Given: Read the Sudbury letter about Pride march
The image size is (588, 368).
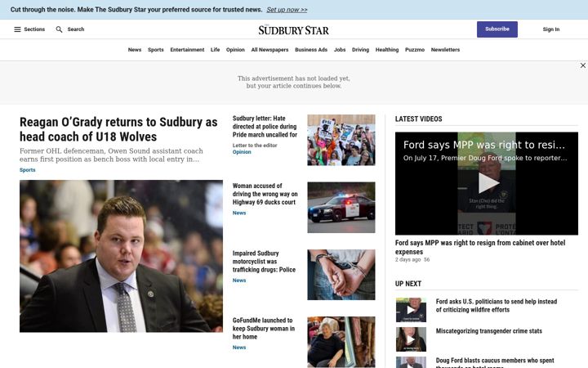Looking at the screenshot, I should coord(265,127).
